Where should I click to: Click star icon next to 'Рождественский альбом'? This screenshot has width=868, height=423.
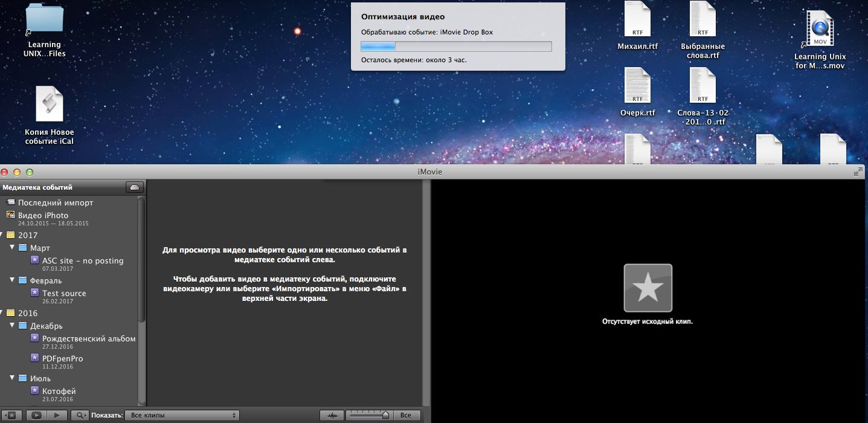pyautogui.click(x=34, y=338)
